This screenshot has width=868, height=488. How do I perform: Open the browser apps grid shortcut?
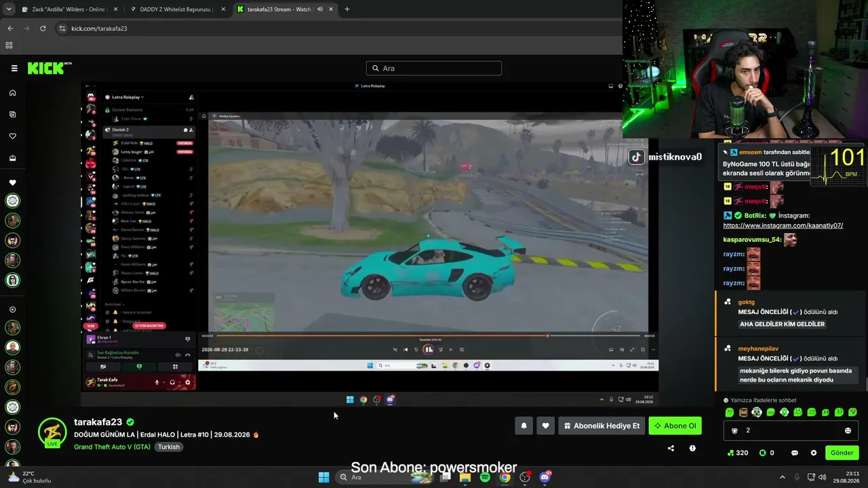coord(9,45)
